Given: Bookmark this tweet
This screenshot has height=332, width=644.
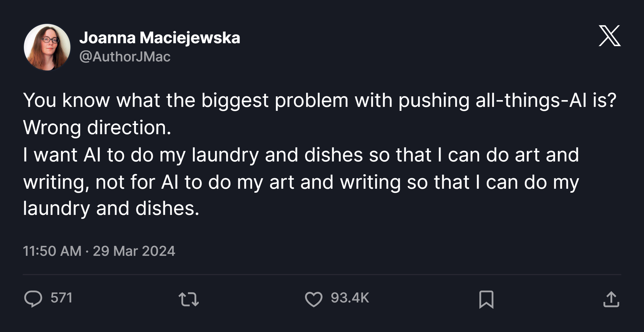Looking at the screenshot, I should point(486,299).
